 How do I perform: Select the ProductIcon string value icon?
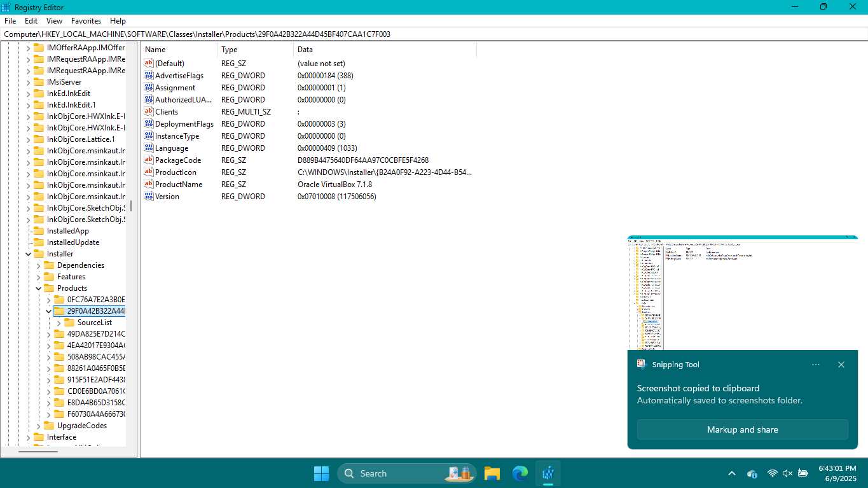coord(149,172)
